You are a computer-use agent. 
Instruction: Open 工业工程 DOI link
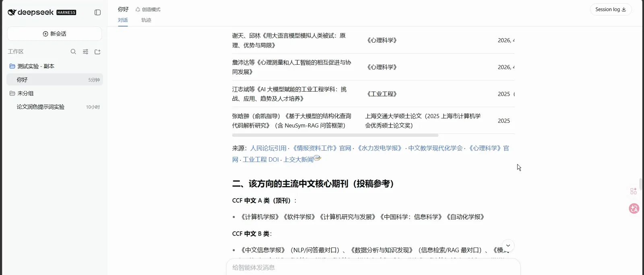261,160
